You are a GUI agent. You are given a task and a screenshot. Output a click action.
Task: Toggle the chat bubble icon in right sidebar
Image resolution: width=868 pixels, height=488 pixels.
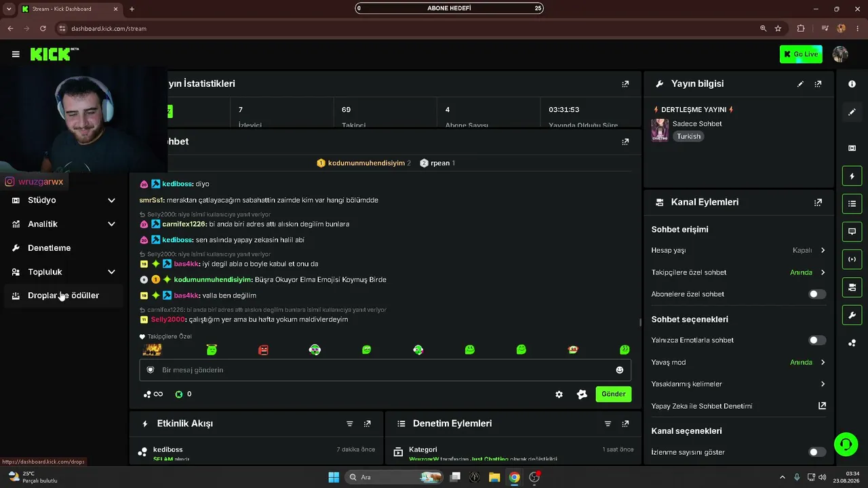852,231
